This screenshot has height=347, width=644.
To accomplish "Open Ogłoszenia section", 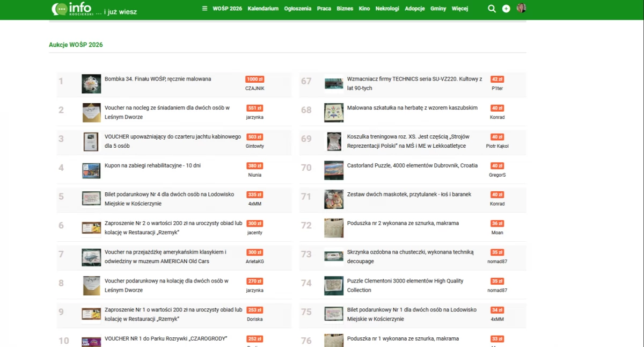I will 298,9.
